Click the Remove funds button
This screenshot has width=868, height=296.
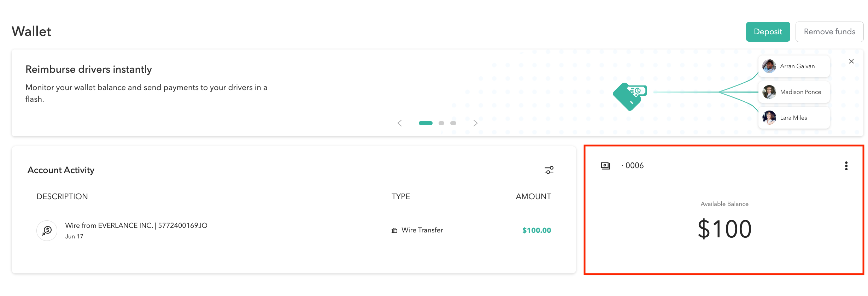tap(829, 32)
